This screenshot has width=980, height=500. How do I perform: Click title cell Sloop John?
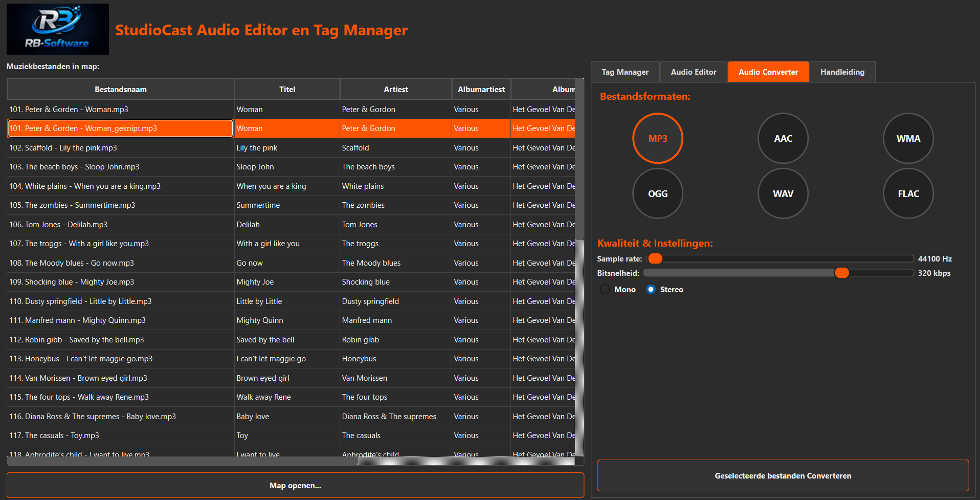tap(287, 167)
